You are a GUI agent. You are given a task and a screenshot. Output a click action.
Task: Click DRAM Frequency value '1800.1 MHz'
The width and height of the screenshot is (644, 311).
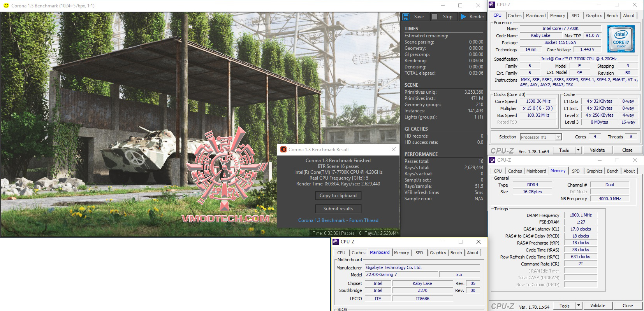tap(581, 215)
